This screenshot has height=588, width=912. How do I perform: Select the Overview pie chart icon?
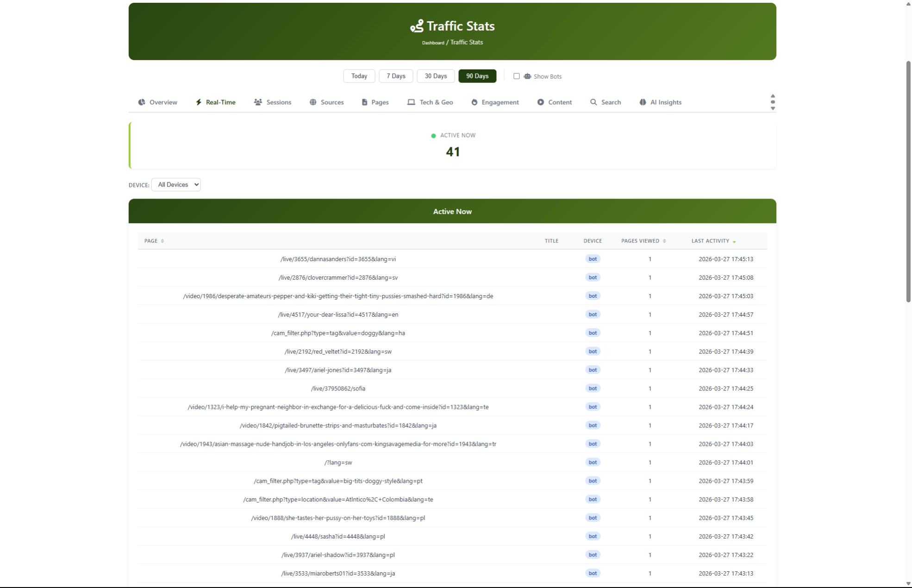click(x=142, y=102)
